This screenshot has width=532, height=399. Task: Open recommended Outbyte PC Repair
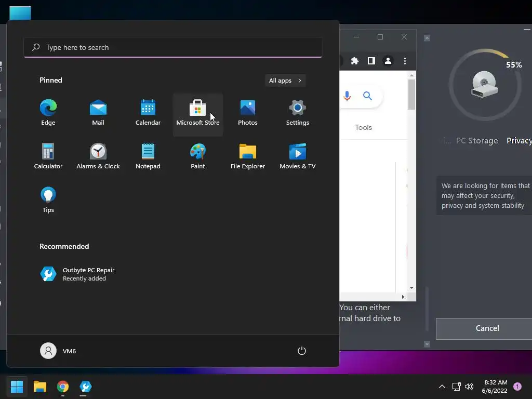point(78,274)
